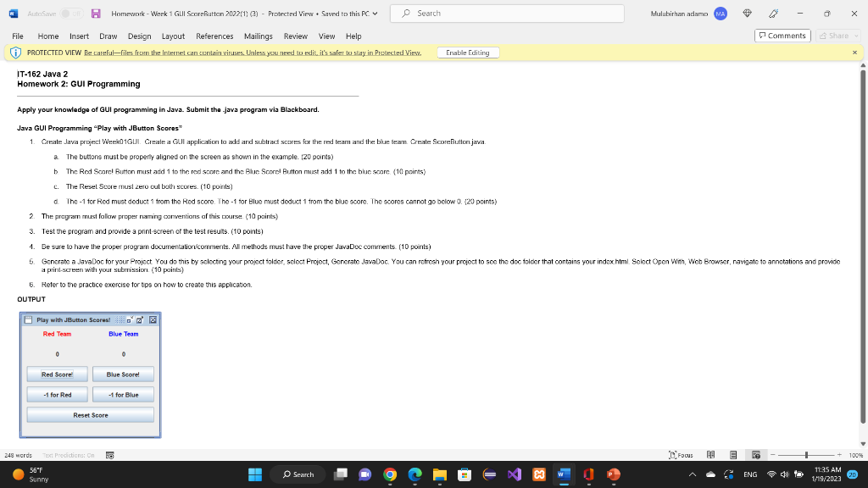Viewport: 868px width, 488px height.
Task: Open the 'Saved to this PC' dropdown
Action: pos(373,13)
